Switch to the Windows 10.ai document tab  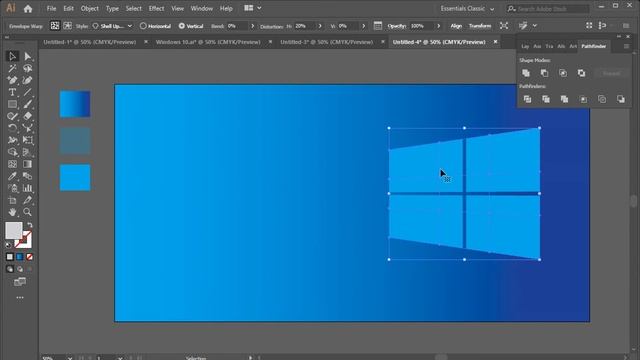tap(208, 42)
